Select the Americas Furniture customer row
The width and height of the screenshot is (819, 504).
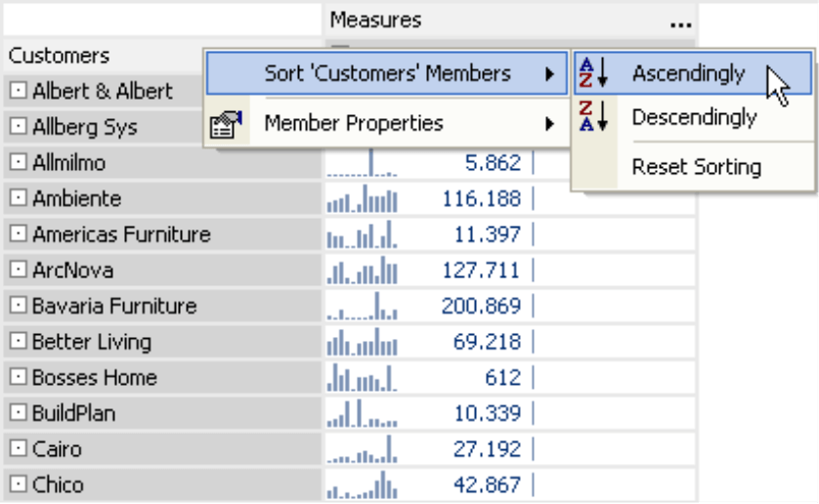pyautogui.click(x=121, y=234)
